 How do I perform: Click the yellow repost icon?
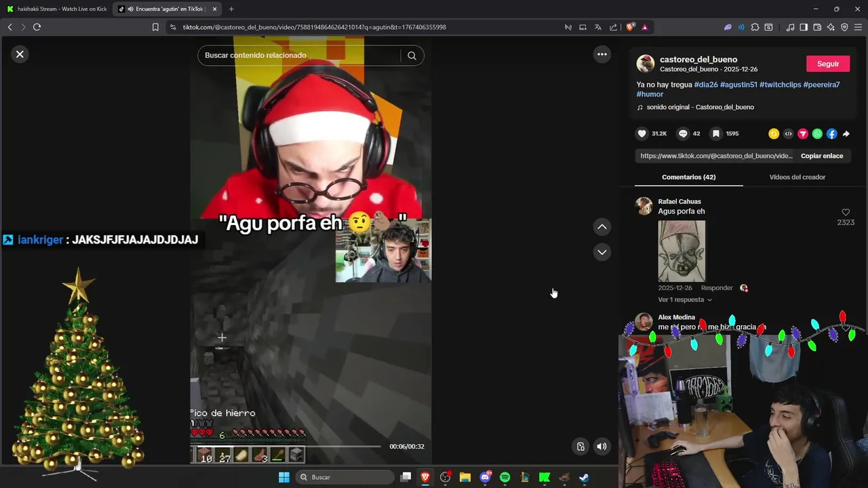774,134
